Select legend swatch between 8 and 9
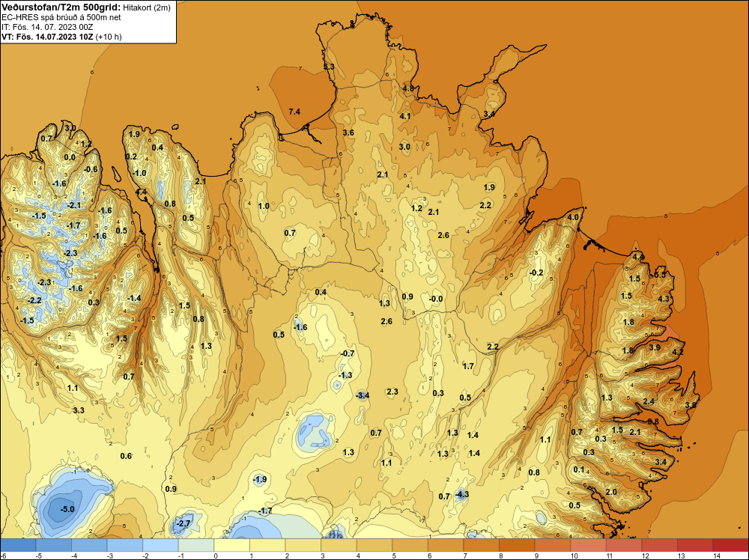 point(517,545)
